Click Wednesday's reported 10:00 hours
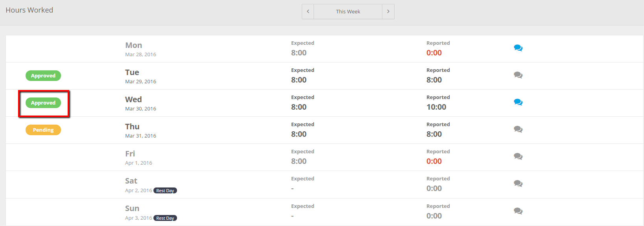The height and width of the screenshot is (226, 644). 436,107
